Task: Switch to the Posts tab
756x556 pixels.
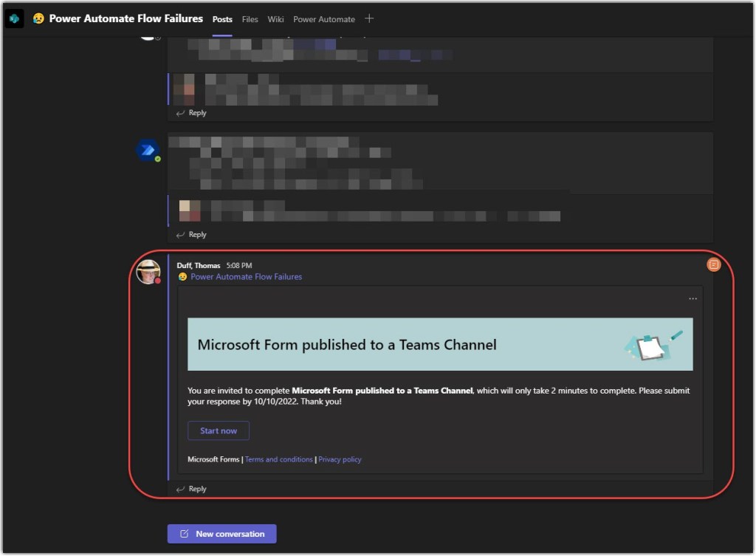Action: pyautogui.click(x=222, y=19)
